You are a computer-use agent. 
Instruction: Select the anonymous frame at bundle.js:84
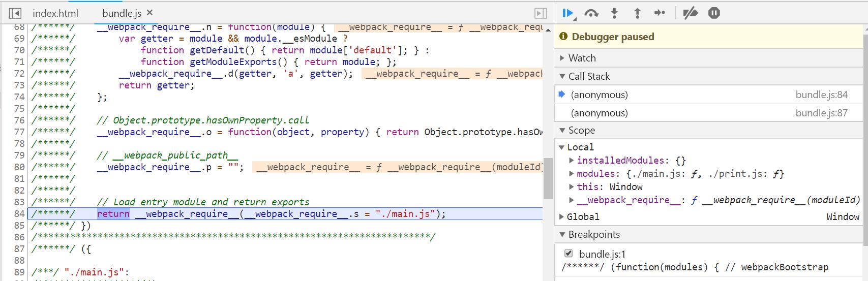click(708, 95)
